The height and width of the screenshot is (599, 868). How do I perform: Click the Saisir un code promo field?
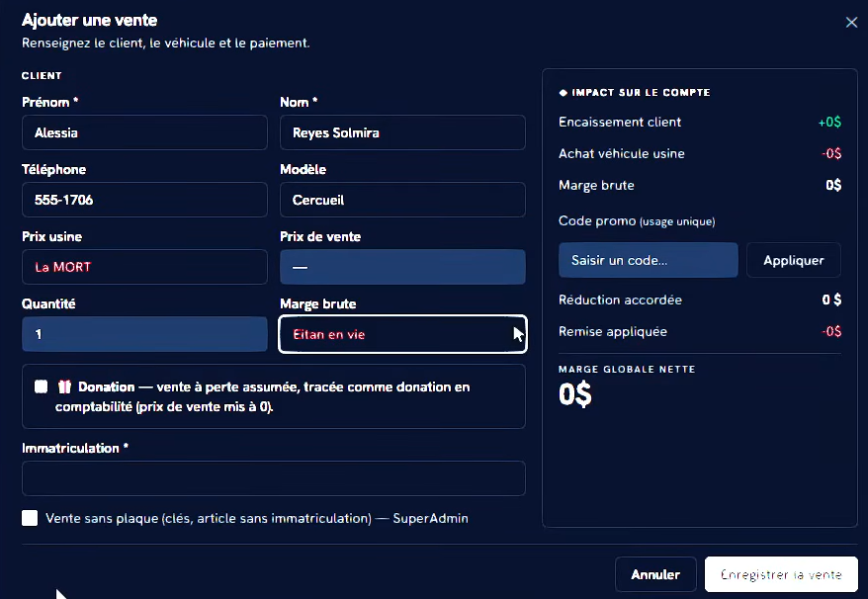point(649,260)
